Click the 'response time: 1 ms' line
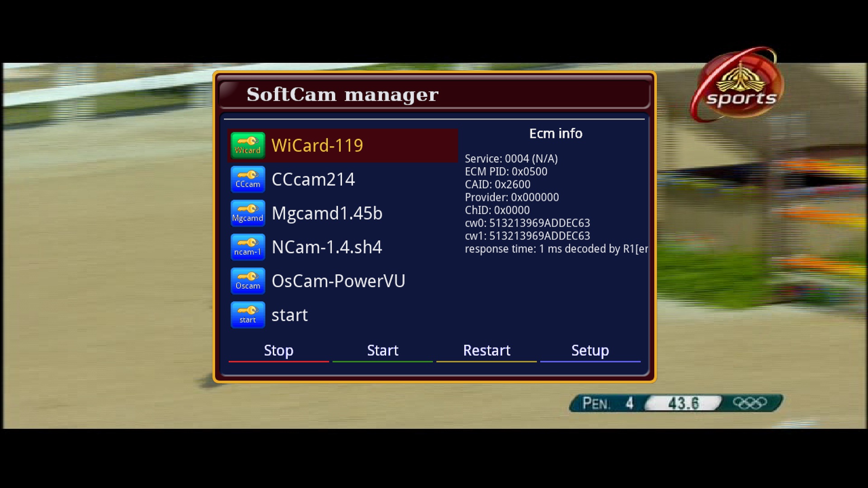Image resolution: width=868 pixels, height=488 pixels. tap(557, 249)
